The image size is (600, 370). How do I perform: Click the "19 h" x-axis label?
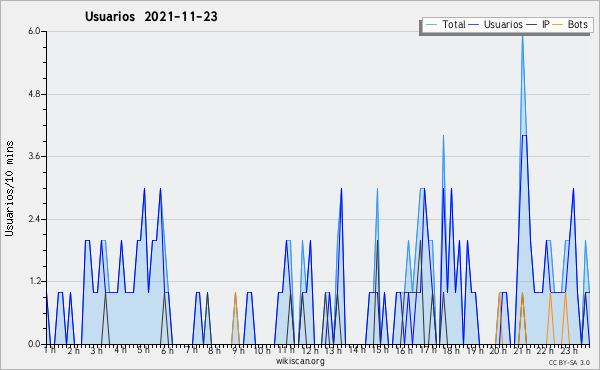pos(475,350)
